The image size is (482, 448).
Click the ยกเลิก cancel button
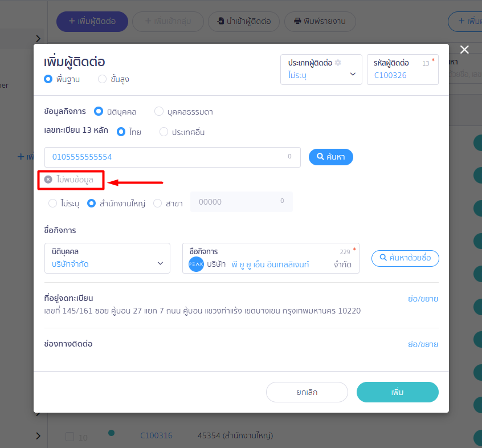pos(307,392)
